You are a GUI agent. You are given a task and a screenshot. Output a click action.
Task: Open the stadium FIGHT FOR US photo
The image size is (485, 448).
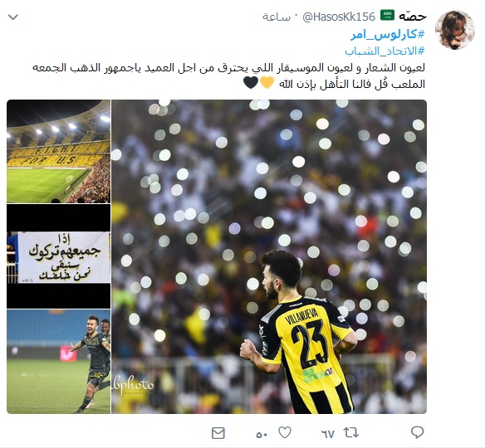58,151
